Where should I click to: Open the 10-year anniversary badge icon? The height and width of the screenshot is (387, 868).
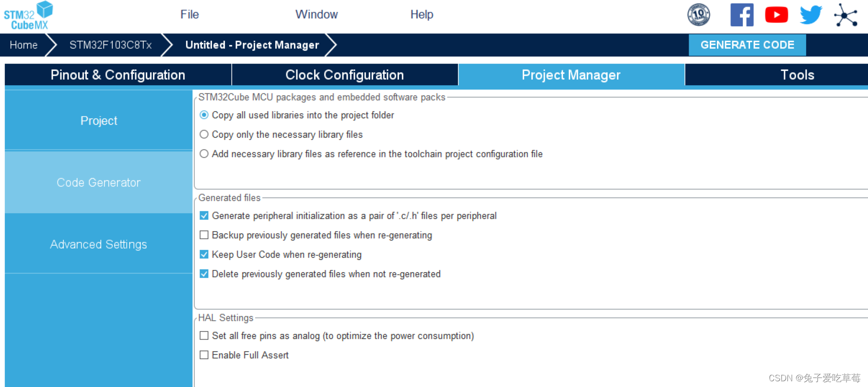698,15
